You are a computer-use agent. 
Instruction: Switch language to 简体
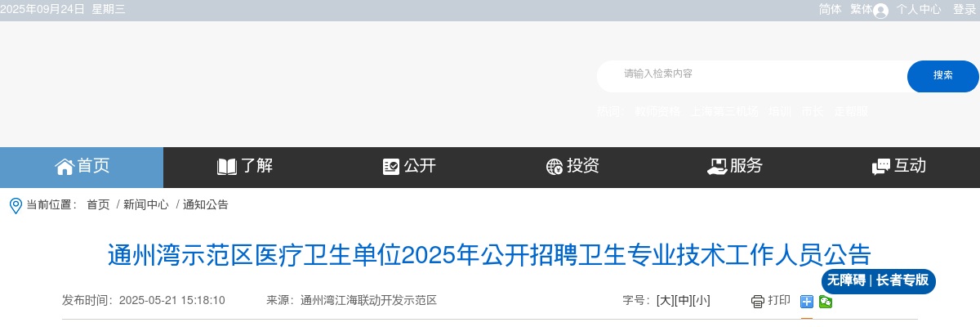pyautogui.click(x=831, y=10)
